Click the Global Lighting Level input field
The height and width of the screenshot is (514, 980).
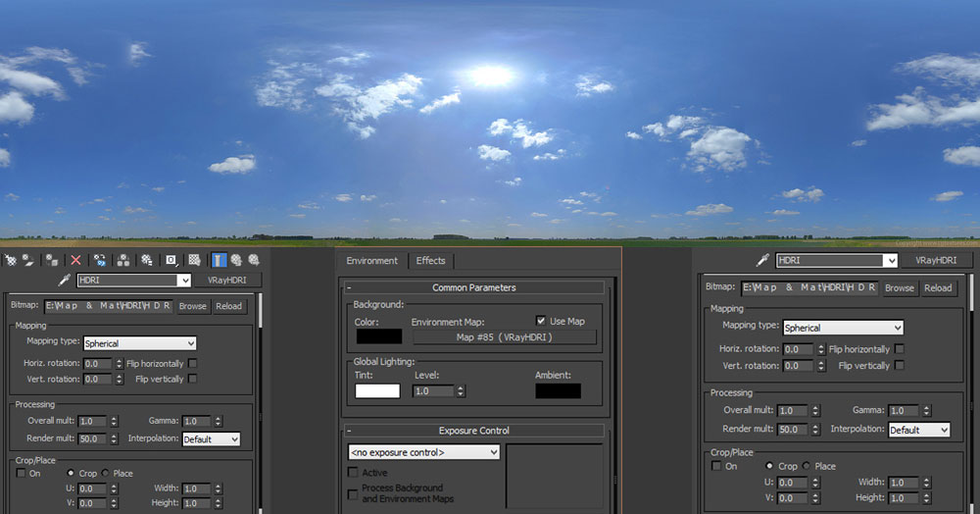pyautogui.click(x=433, y=390)
